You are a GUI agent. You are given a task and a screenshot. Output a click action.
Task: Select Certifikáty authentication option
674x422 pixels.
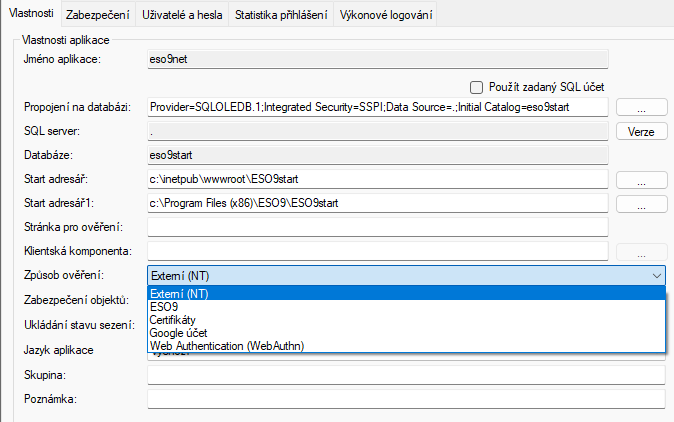pos(406,320)
